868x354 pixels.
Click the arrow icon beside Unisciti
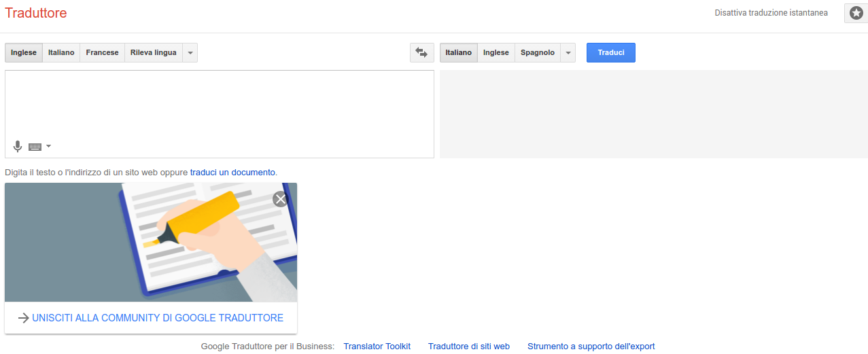click(24, 318)
